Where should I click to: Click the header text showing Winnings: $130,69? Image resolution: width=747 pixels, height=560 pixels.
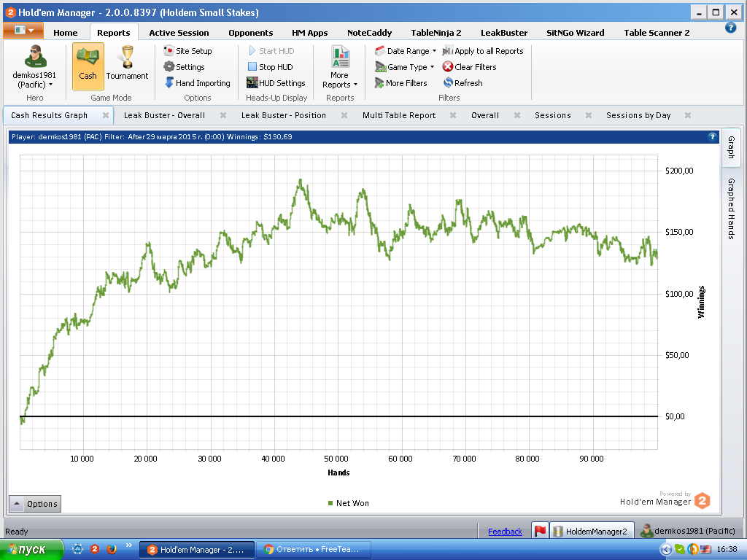pyautogui.click(x=260, y=137)
